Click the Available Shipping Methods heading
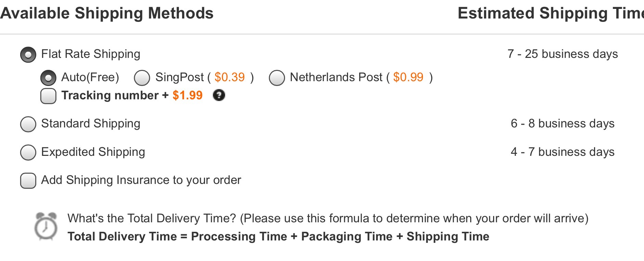The height and width of the screenshot is (261, 644). click(107, 13)
